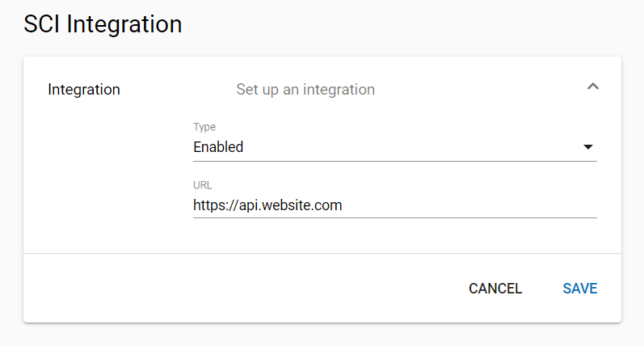644x346 pixels.
Task: Click the CANCEL button
Action: tap(495, 289)
